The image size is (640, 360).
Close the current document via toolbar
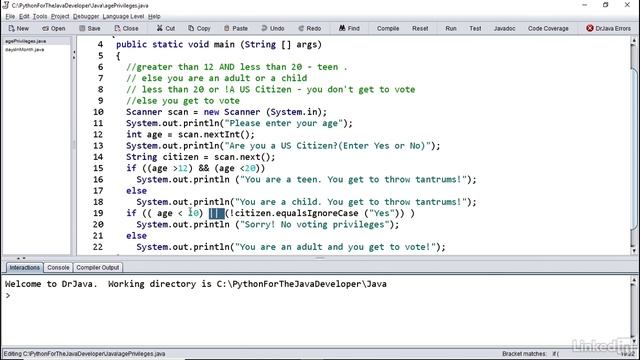pos(126,28)
